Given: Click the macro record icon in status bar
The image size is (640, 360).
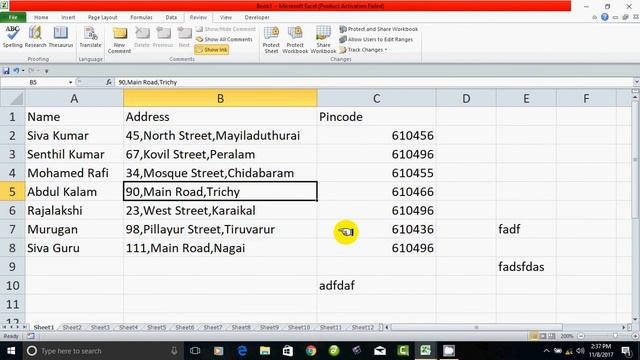Looking at the screenshot, I should click(31, 336).
